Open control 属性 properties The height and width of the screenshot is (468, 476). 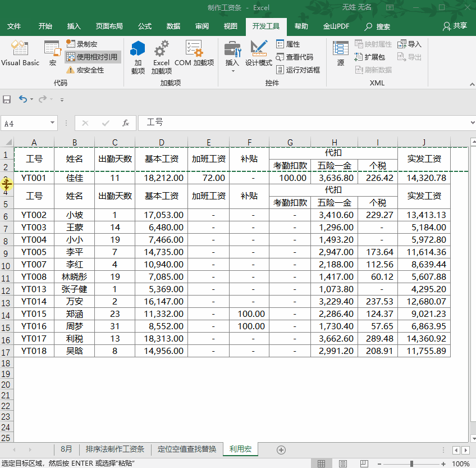(x=288, y=44)
